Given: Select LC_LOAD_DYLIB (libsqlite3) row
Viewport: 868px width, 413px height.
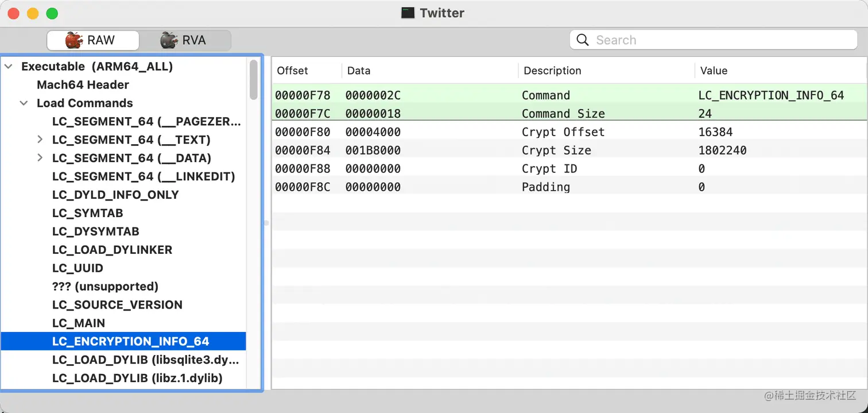Looking at the screenshot, I should (124, 360).
